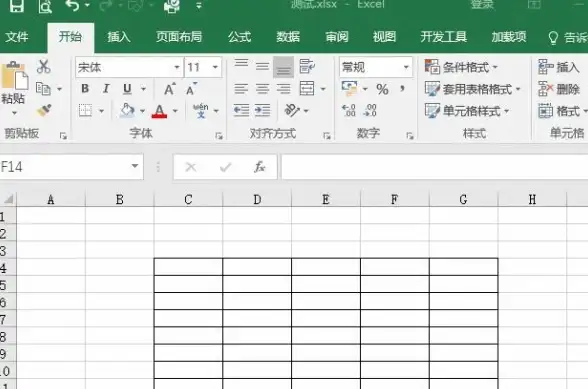
Task: Customize the Quick Access Toolbar arrow
Action: coord(199,6)
